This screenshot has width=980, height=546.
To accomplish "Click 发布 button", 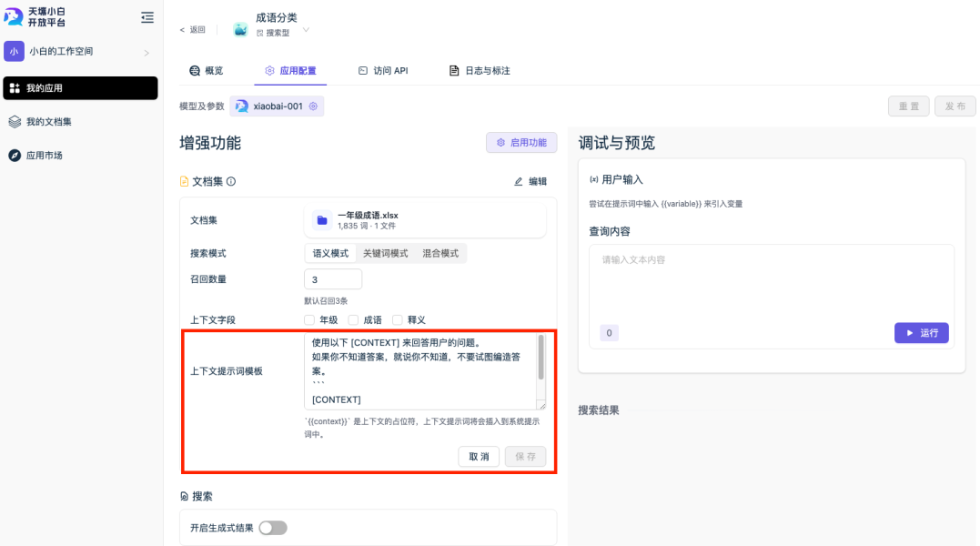I will point(955,106).
